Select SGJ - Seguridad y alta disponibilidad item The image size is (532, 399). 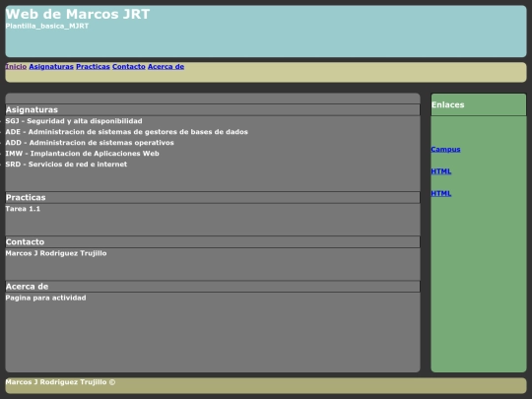pyautogui.click(x=74, y=121)
